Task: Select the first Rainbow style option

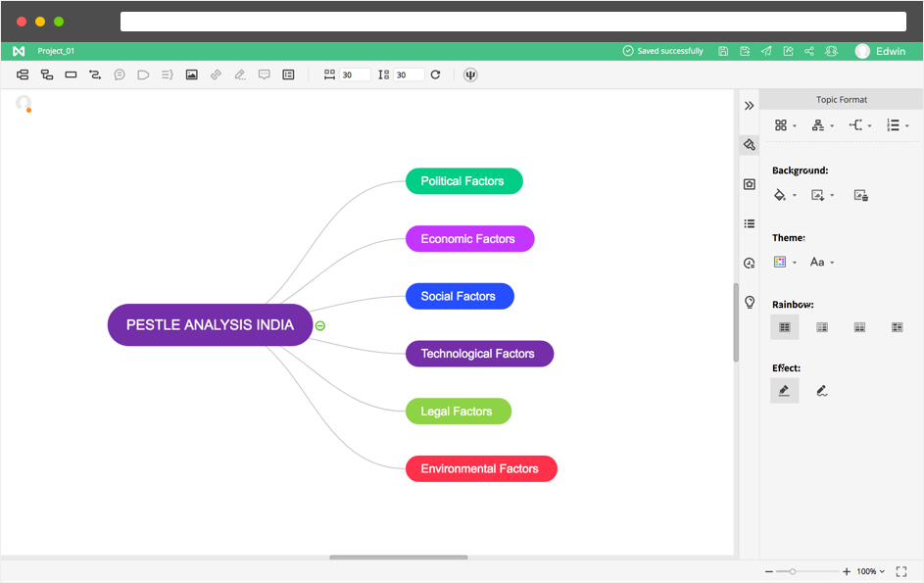Action: pyautogui.click(x=784, y=327)
